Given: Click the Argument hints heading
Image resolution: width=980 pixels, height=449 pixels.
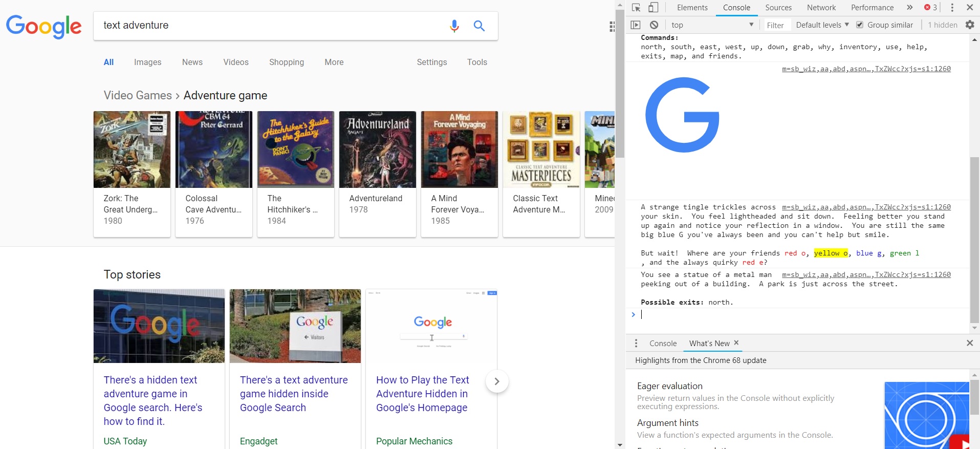Looking at the screenshot, I should [x=667, y=423].
